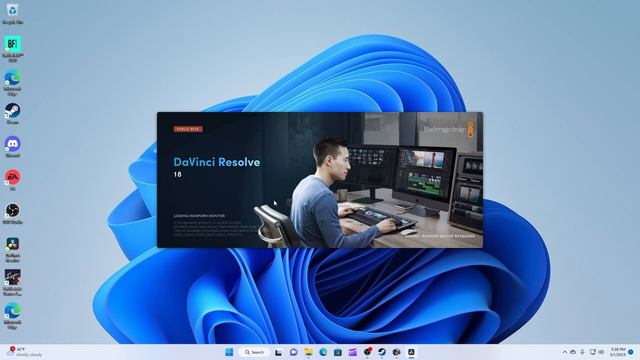Select the Microsoft Edge shortcut above the weather widget
The image size is (640, 360).
tap(12, 316)
